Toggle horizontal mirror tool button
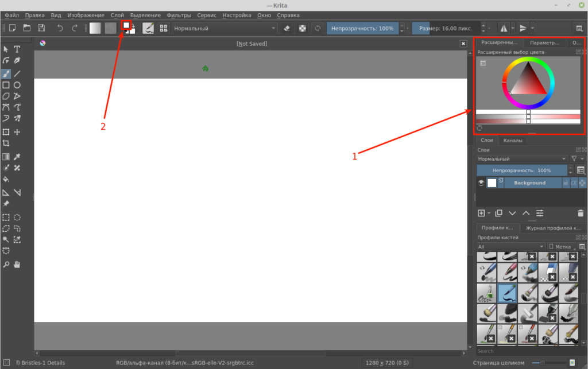Viewport: 588px width, 369px height. [504, 28]
